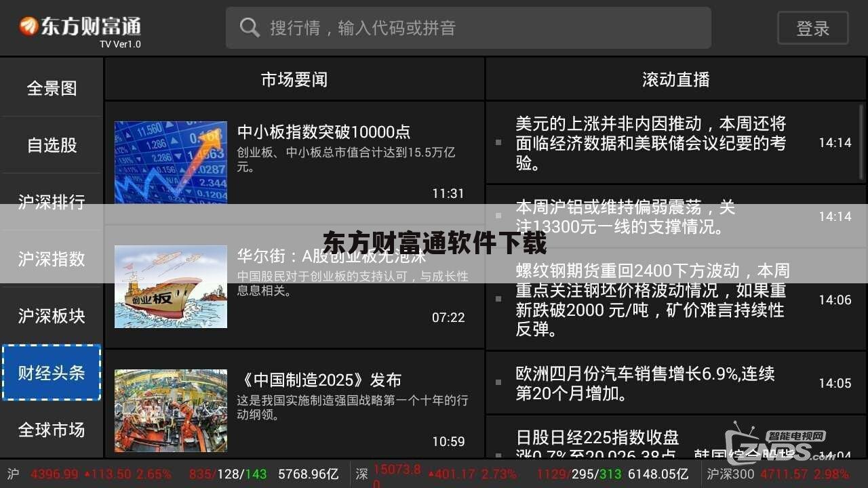The height and width of the screenshot is (488, 868).
Task: Click the 滚动直播 vertical scrollbar
Action: click(x=862, y=142)
